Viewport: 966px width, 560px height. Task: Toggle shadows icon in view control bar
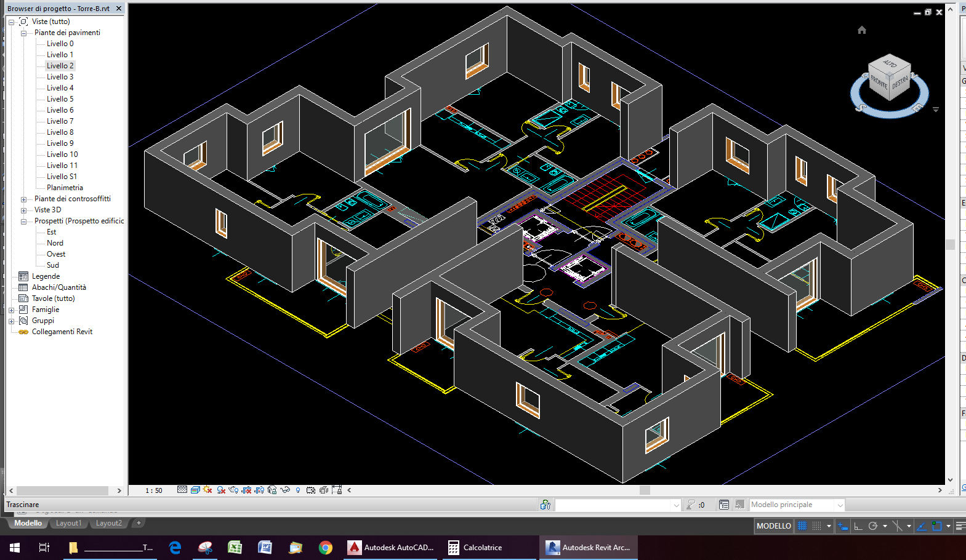(x=221, y=490)
